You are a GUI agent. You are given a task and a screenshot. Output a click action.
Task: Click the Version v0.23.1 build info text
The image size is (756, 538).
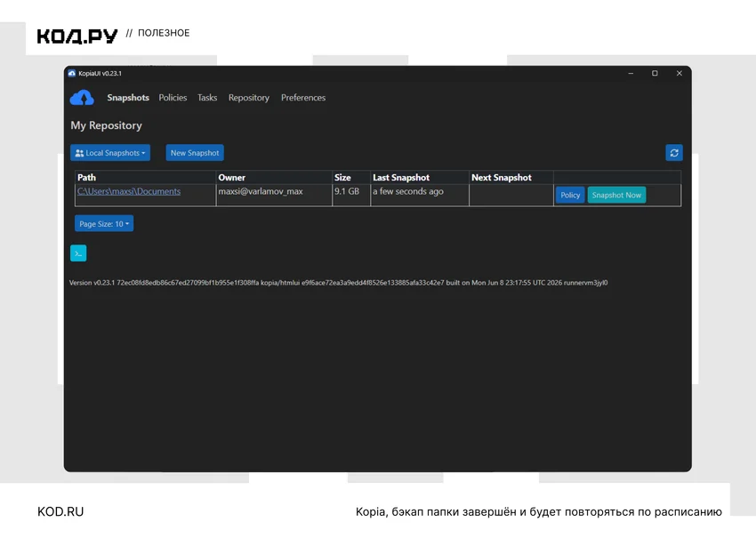[338, 283]
